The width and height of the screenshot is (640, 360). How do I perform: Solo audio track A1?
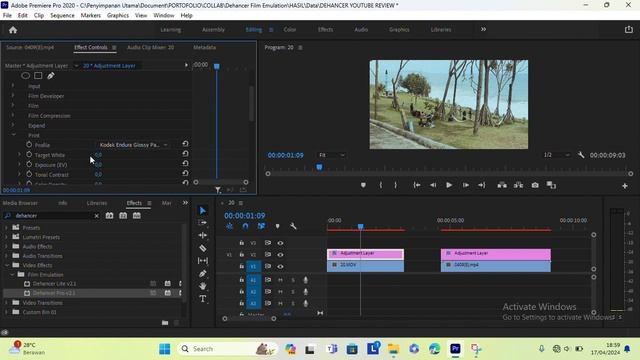pyautogui.click(x=293, y=280)
